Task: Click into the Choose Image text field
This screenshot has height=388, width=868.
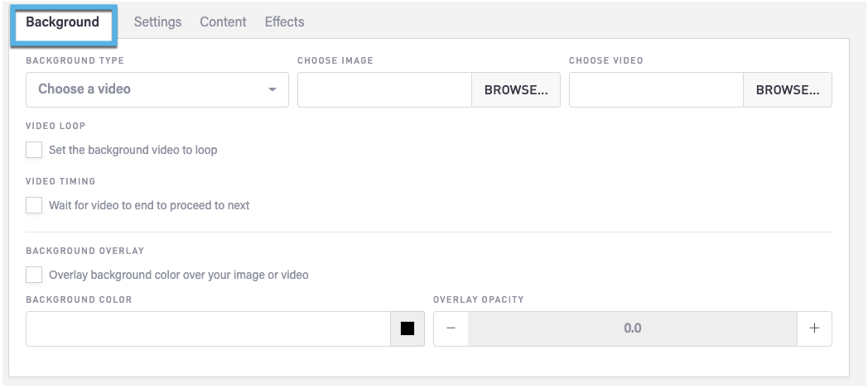Action: click(x=384, y=89)
